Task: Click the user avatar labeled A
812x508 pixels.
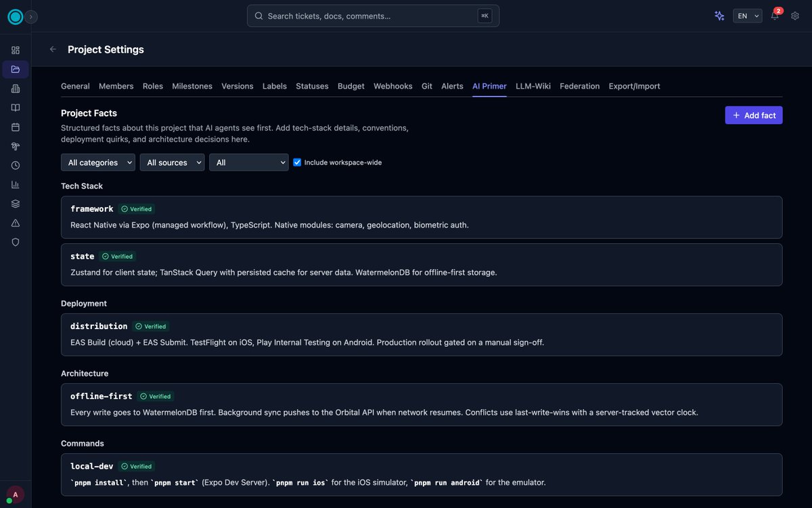Action: [15, 494]
